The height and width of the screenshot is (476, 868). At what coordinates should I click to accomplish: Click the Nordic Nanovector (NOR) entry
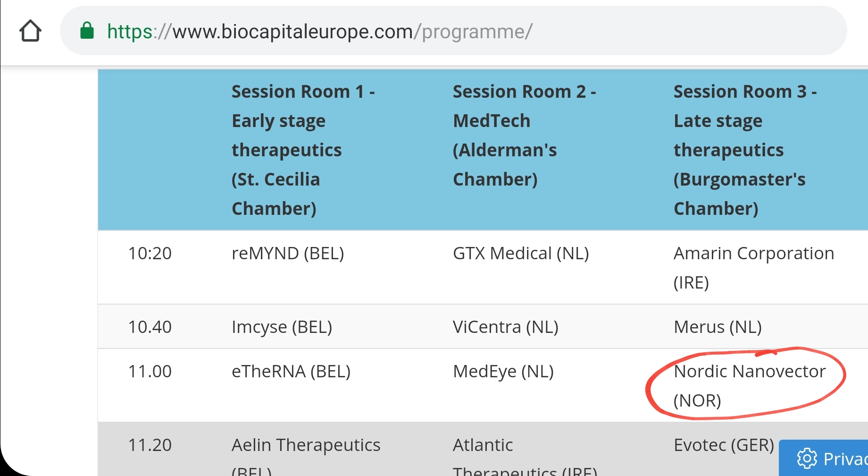[x=749, y=386]
